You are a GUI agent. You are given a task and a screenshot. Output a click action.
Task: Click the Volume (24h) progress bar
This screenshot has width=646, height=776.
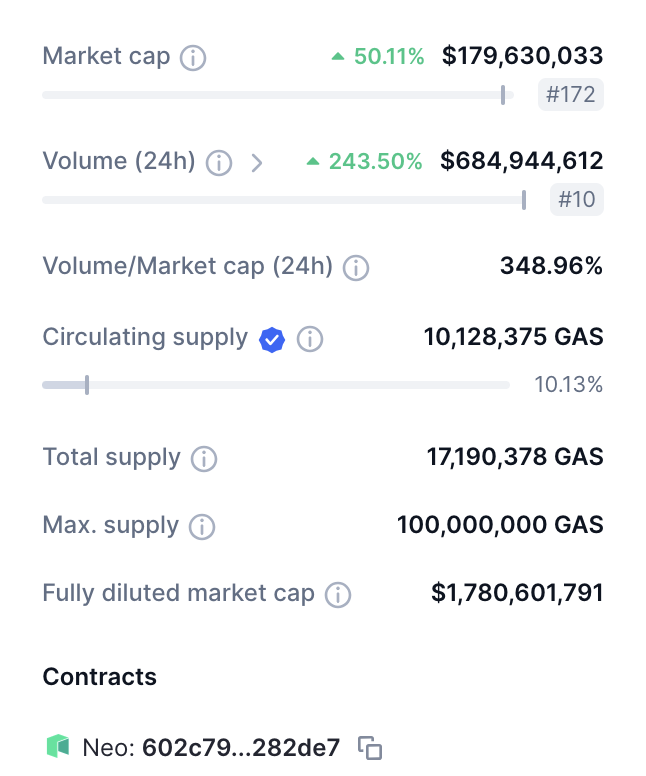tap(283, 200)
